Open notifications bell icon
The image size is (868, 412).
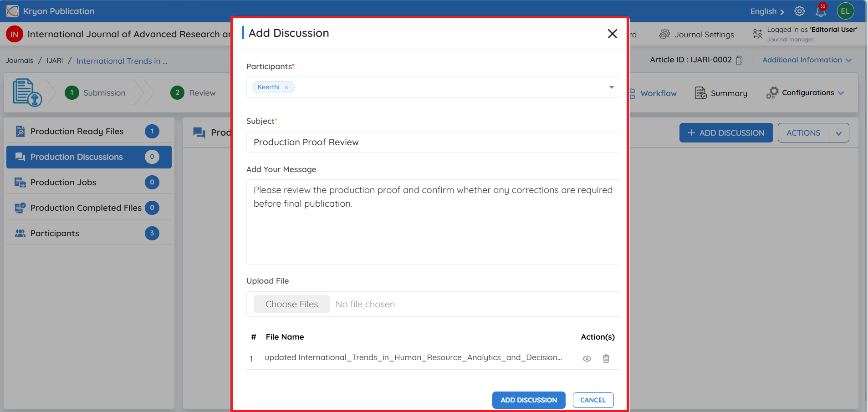pyautogui.click(x=821, y=11)
